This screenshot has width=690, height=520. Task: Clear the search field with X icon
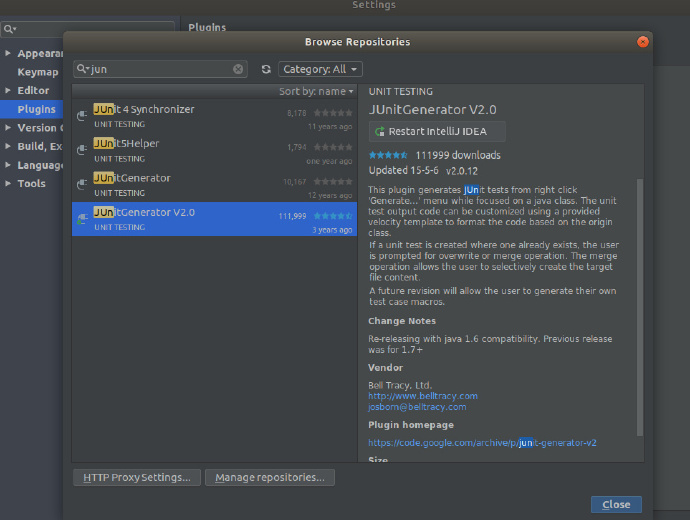238,70
